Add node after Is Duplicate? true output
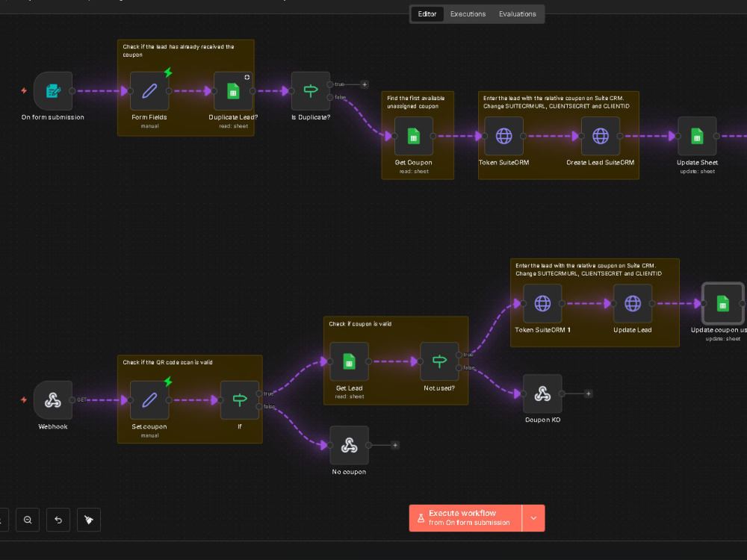 point(365,84)
